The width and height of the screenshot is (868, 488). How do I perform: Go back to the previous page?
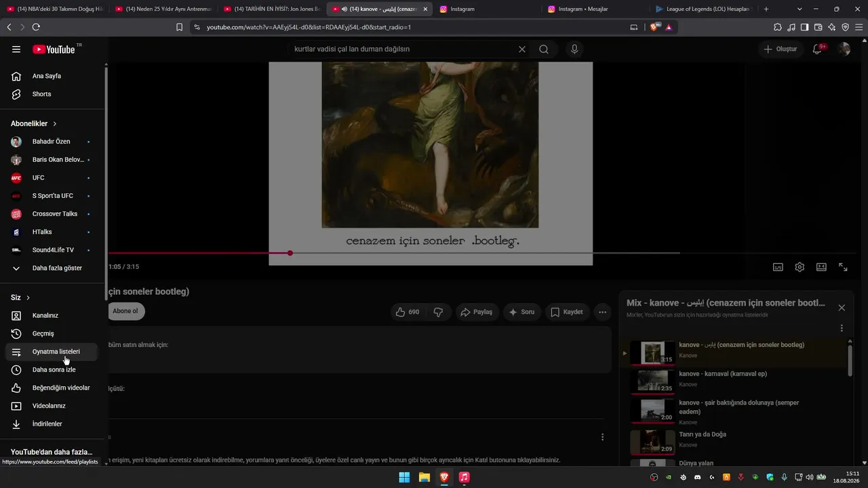(9, 27)
